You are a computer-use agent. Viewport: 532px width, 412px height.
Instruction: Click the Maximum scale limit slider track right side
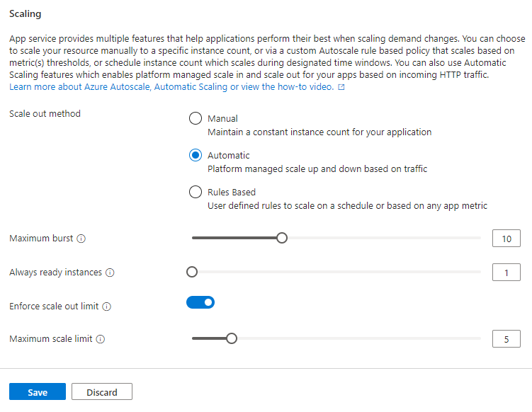pos(359,338)
